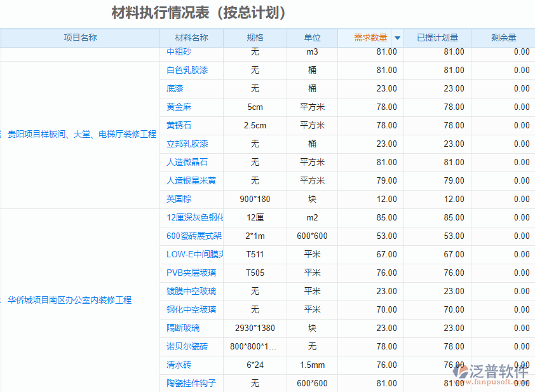Open the 需求数量 sort dropdown arrow
The image size is (535, 392).
(397, 37)
